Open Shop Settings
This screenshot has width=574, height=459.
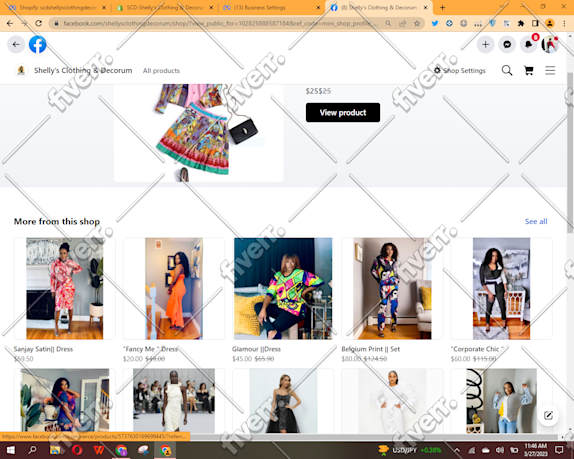click(x=460, y=71)
